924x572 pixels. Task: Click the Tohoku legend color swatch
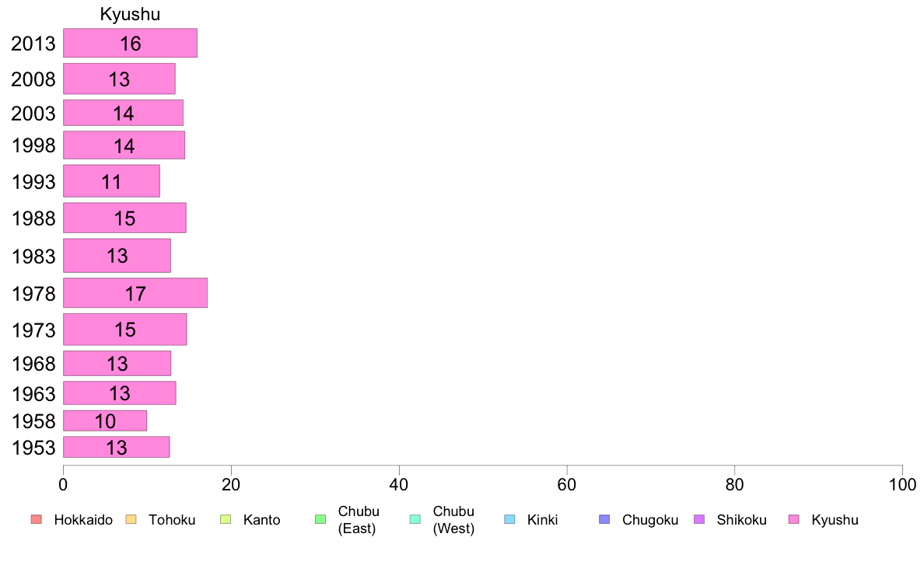click(x=131, y=519)
